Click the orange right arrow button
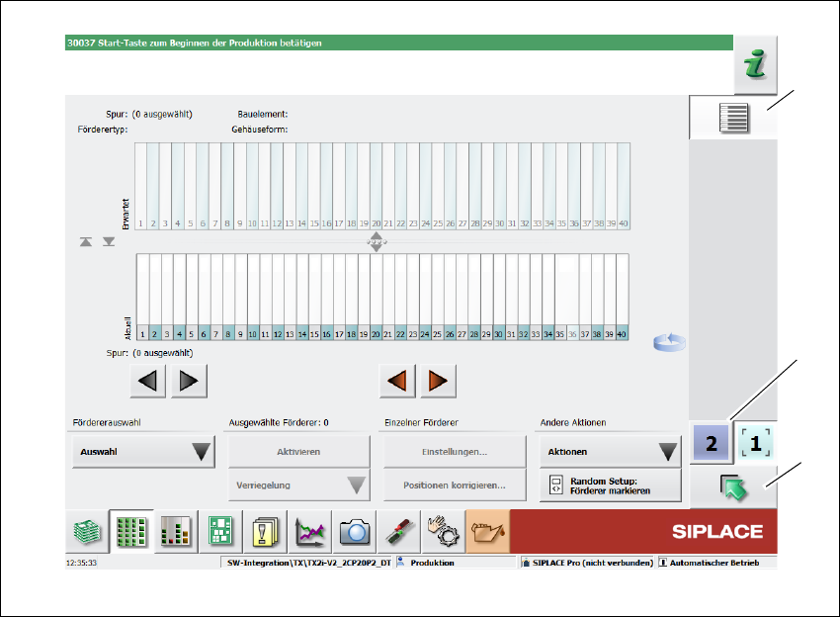This screenshot has height=617, width=840. (x=438, y=381)
